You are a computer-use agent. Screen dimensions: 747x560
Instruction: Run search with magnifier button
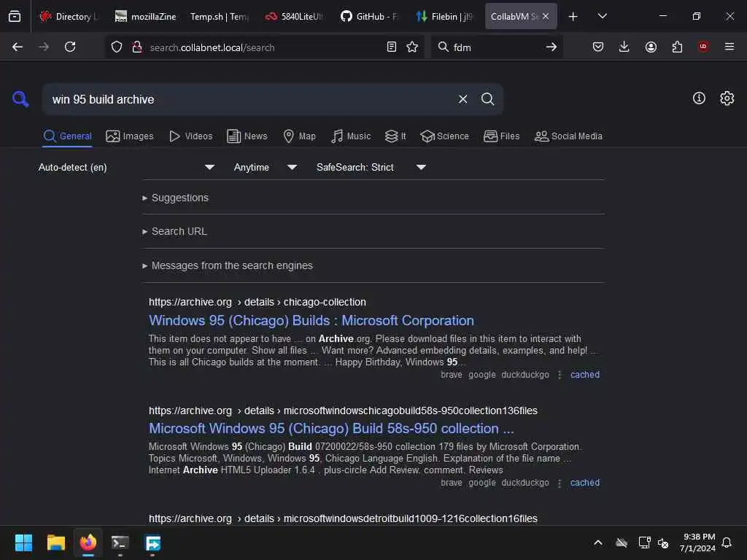pos(487,99)
